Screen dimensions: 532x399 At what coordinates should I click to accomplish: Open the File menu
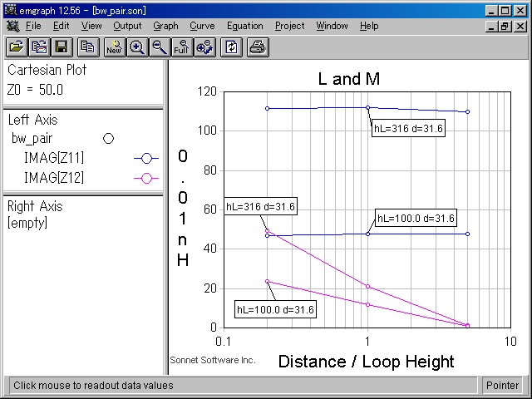33,26
